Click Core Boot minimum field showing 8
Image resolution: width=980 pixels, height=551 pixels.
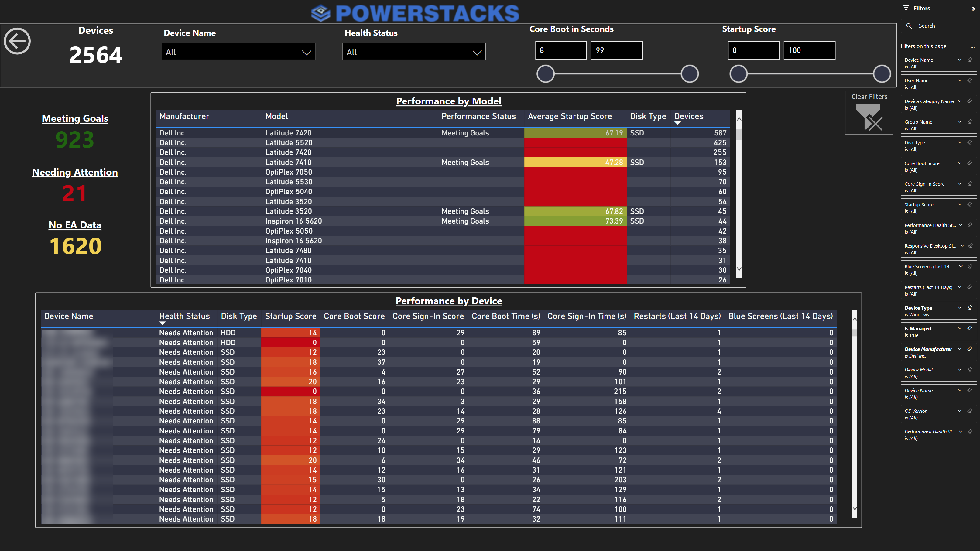[x=561, y=50]
